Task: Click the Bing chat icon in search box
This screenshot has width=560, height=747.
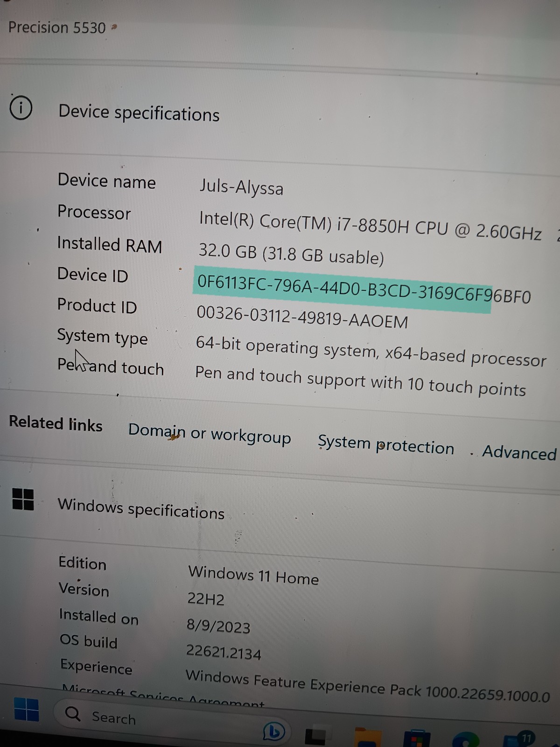Action: [274, 732]
